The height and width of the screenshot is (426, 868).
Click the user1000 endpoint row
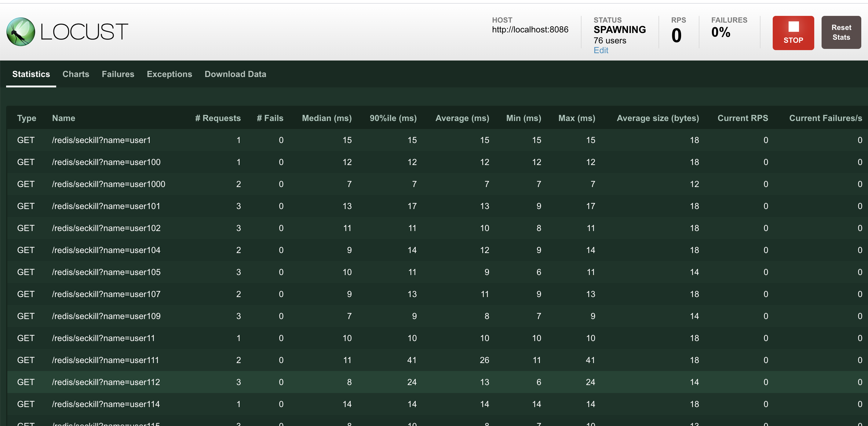pyautogui.click(x=437, y=184)
